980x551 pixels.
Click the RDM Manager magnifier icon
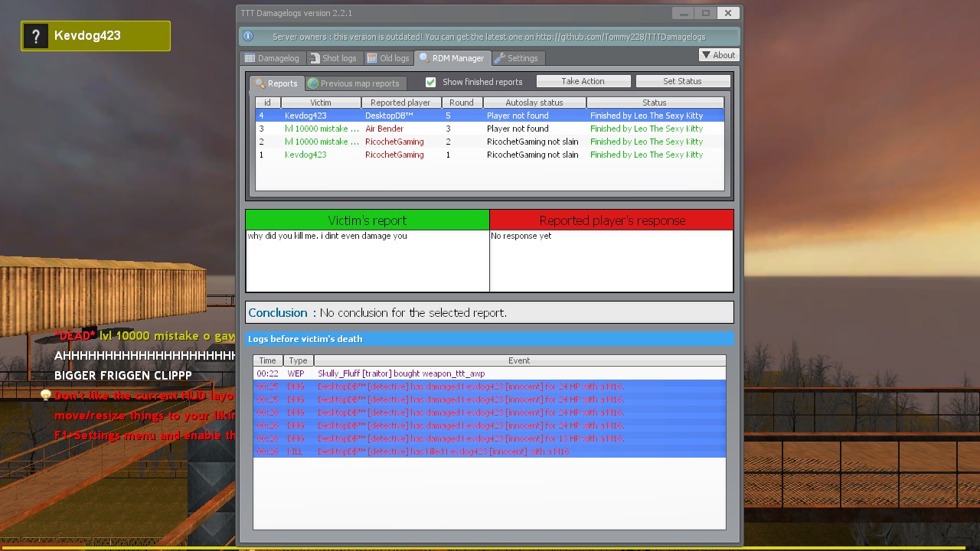coord(424,58)
